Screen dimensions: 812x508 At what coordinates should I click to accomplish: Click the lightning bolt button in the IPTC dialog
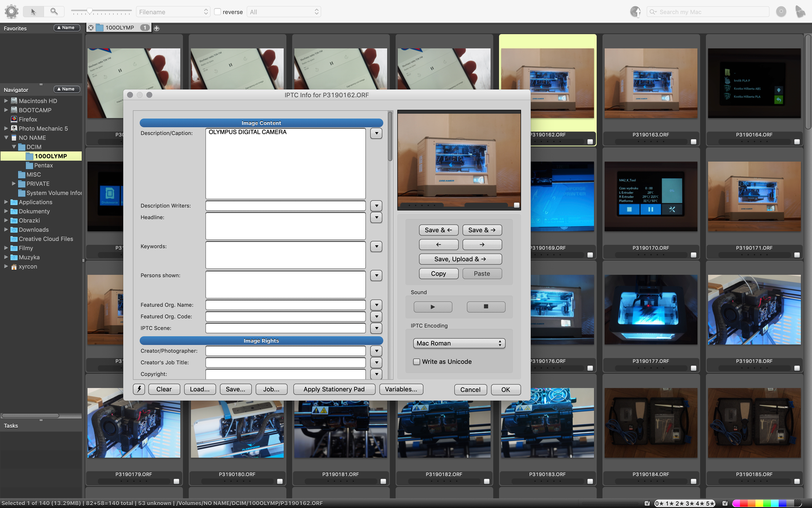point(139,389)
